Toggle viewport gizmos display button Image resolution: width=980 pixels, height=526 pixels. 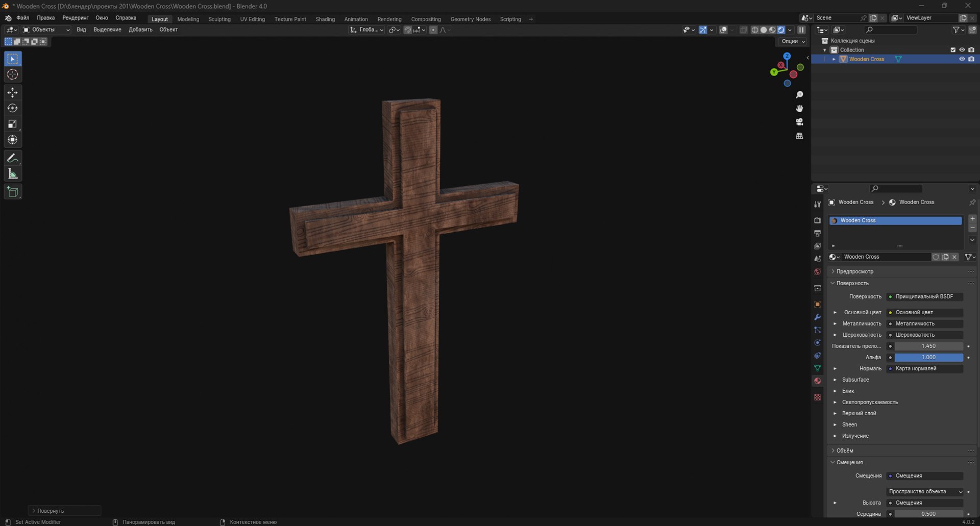point(703,30)
